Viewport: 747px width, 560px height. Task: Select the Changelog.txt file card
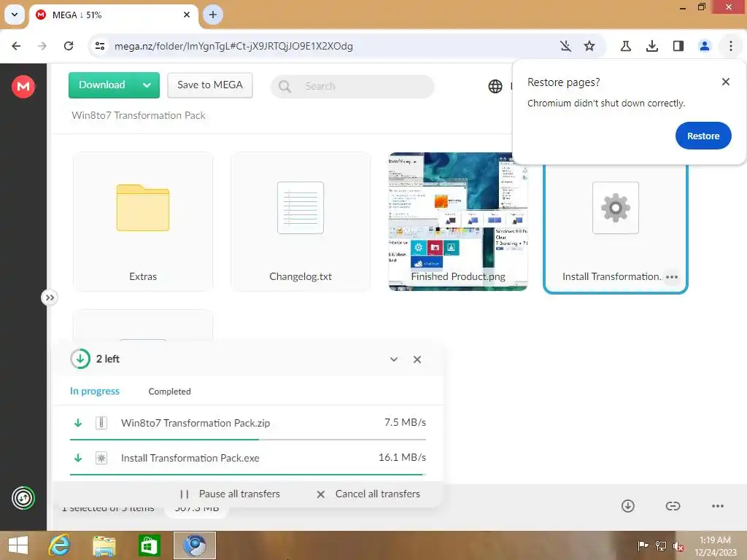tap(300, 222)
